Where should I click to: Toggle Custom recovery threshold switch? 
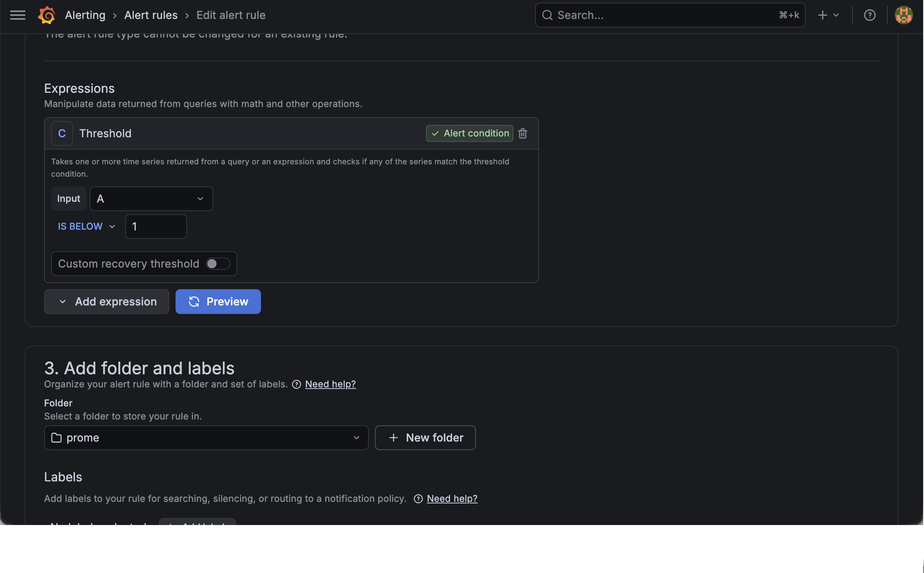218,264
